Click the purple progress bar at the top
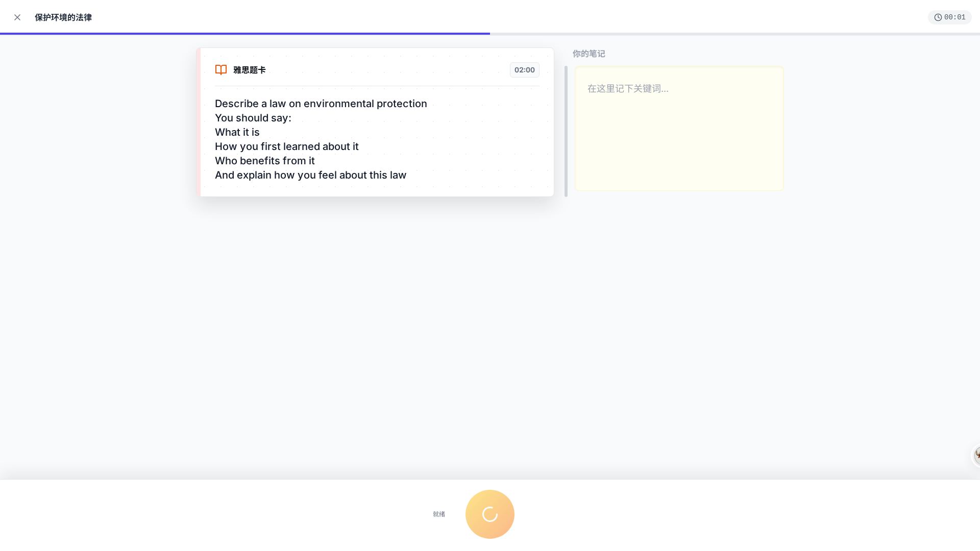The height and width of the screenshot is (551, 980). point(245,34)
